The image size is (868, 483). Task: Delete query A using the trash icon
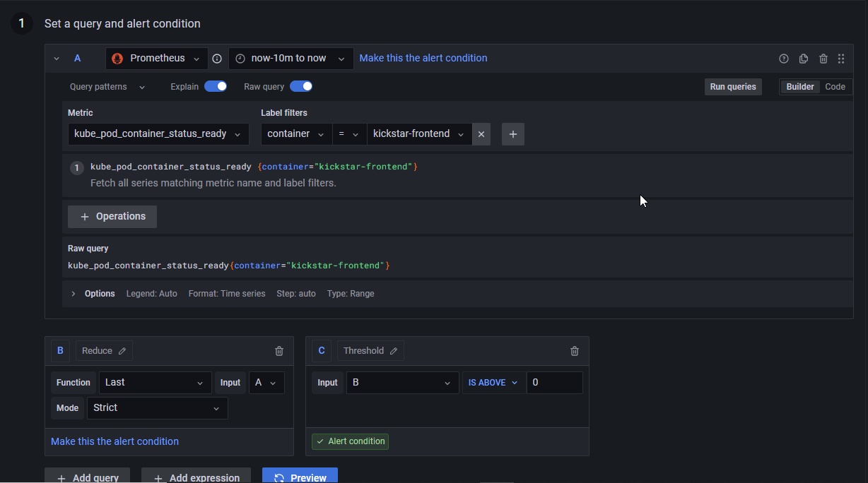click(823, 59)
